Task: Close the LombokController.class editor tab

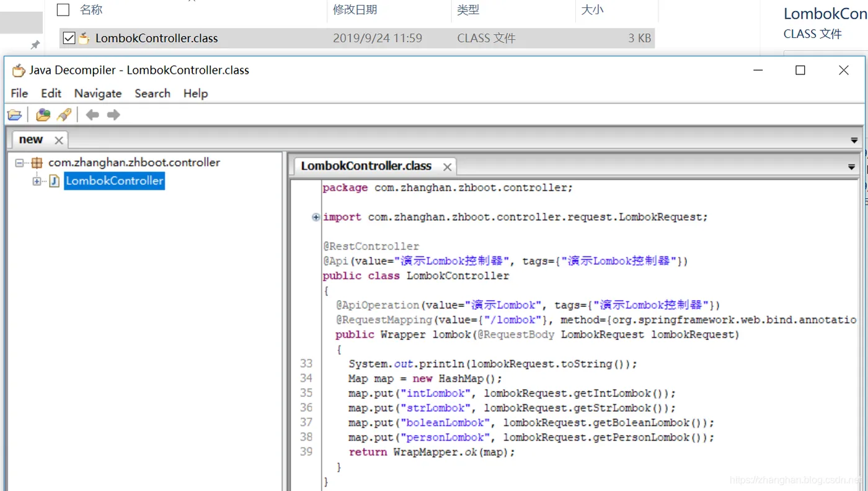Action: (x=447, y=167)
